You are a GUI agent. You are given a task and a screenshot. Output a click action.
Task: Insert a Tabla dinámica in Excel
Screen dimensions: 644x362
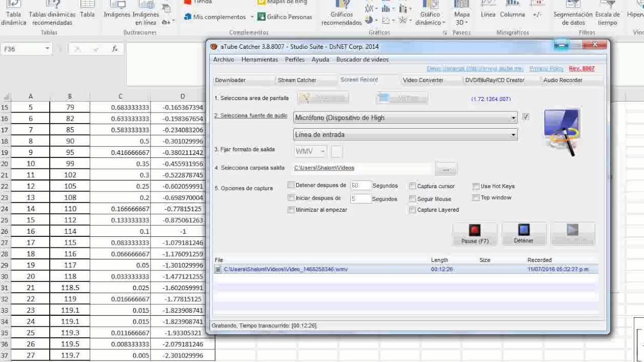coord(13,13)
